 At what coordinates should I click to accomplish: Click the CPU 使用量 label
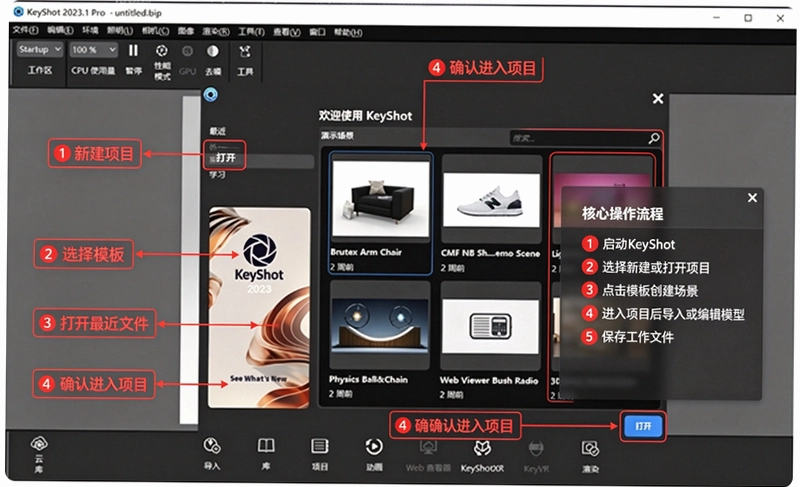click(x=93, y=70)
